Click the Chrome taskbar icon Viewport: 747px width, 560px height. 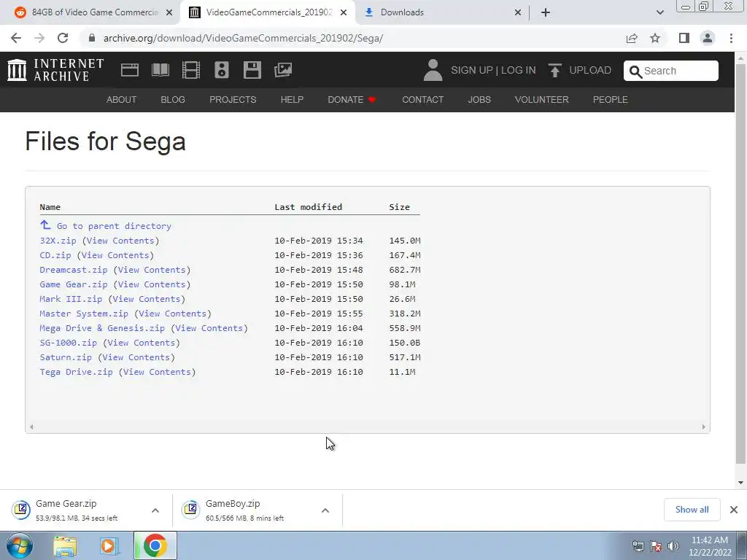coord(155,545)
